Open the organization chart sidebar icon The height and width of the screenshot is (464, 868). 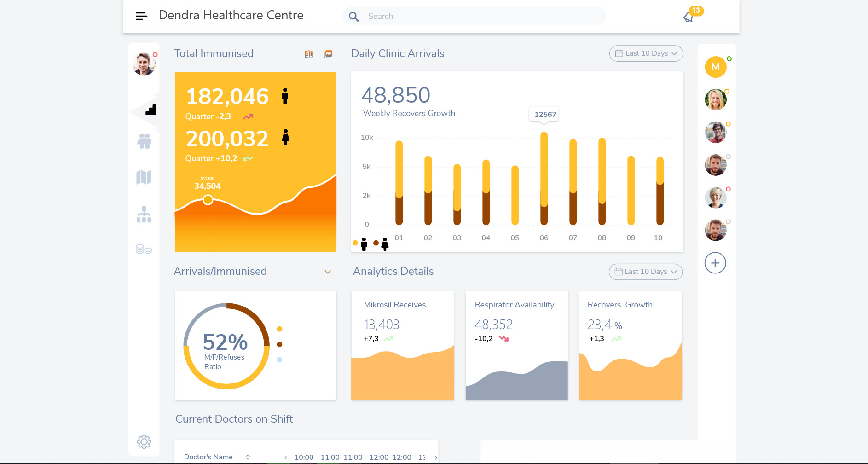click(144, 215)
